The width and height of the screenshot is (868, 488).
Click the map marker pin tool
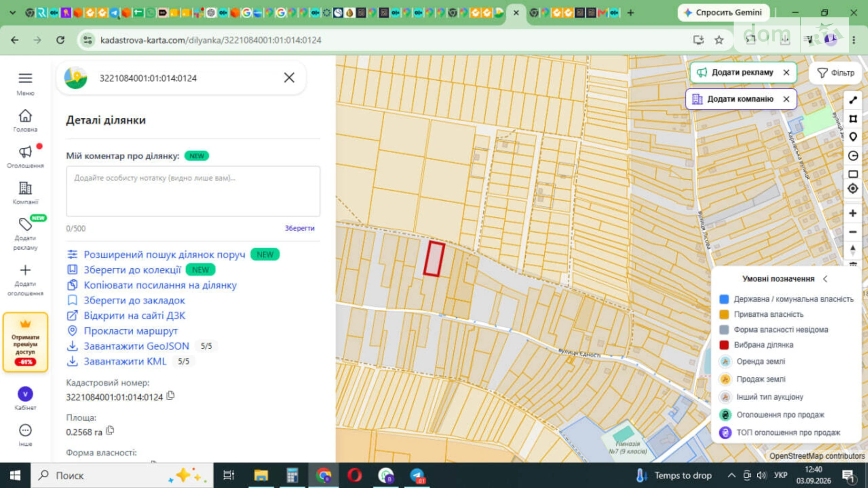pyautogui.click(x=853, y=137)
